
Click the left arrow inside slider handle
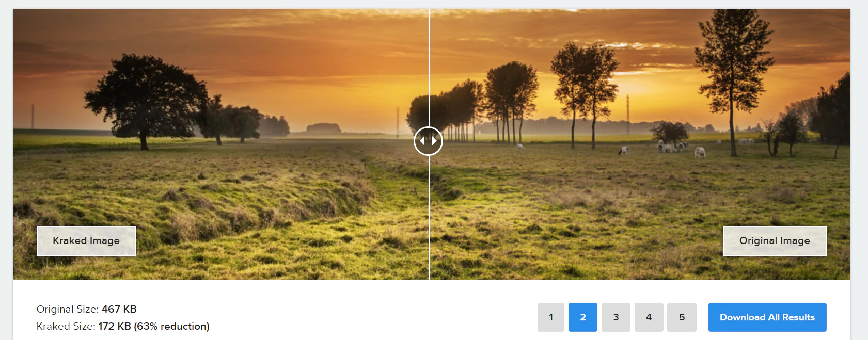422,141
